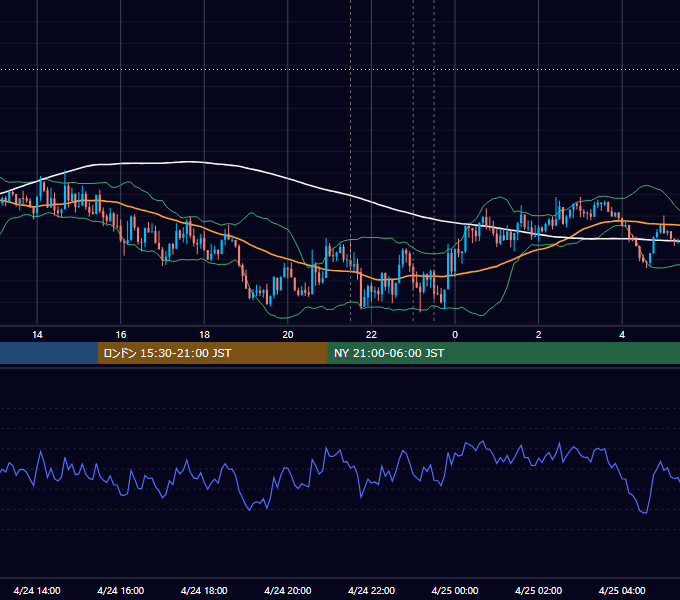The image size is (680, 600).
Task: Click the 0 hour axis label
Action: click(x=455, y=335)
